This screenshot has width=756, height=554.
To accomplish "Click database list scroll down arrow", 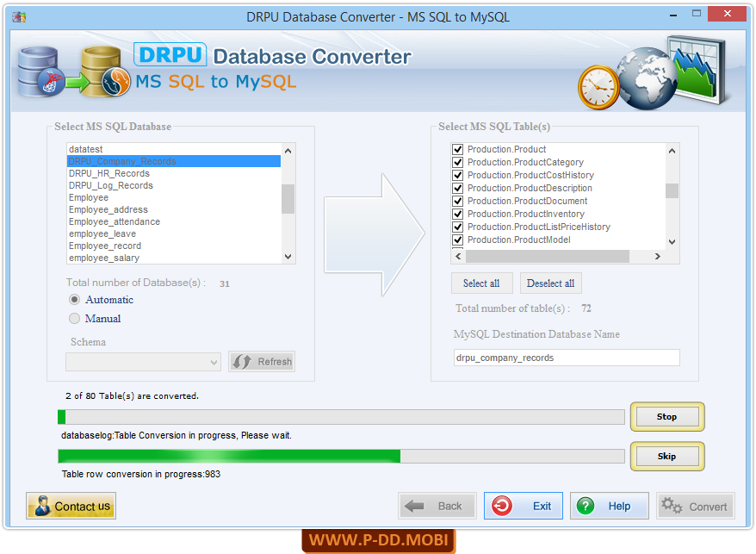I will click(x=288, y=257).
